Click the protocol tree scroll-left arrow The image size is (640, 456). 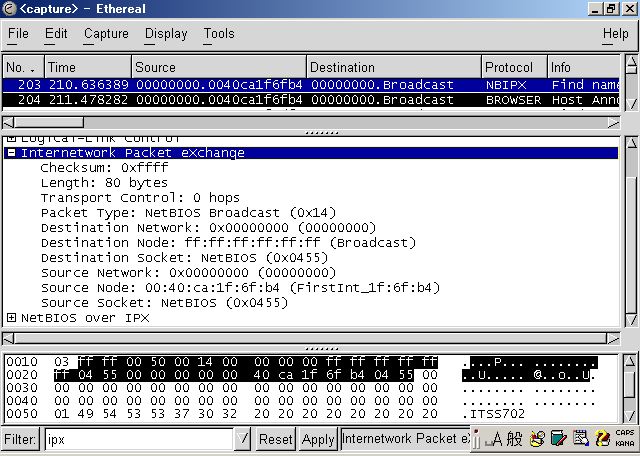click(x=9, y=338)
